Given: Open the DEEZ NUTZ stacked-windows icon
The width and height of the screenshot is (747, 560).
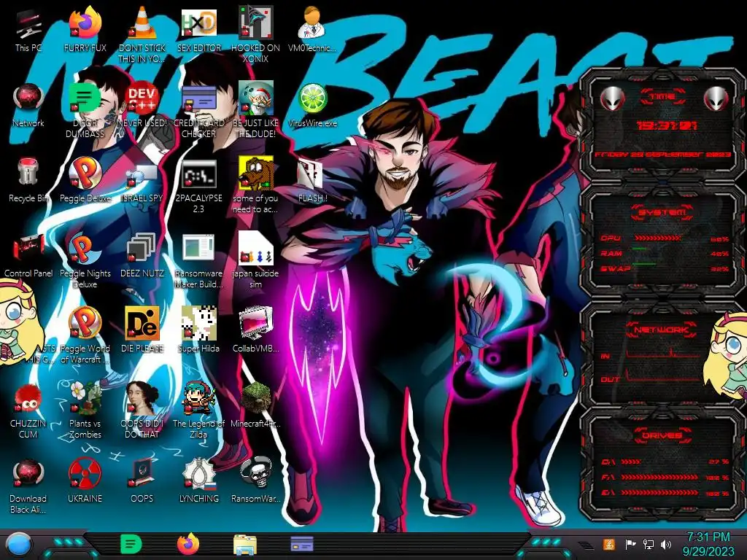Looking at the screenshot, I should coord(142,248).
